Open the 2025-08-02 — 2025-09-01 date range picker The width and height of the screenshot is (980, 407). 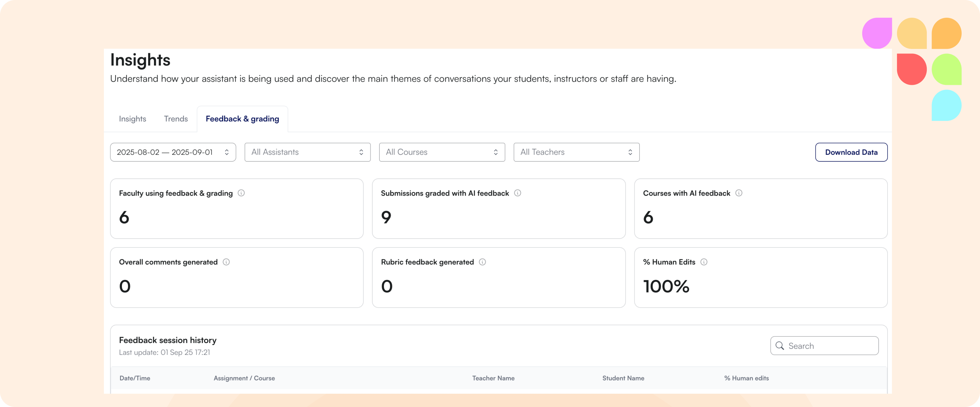click(x=165, y=152)
